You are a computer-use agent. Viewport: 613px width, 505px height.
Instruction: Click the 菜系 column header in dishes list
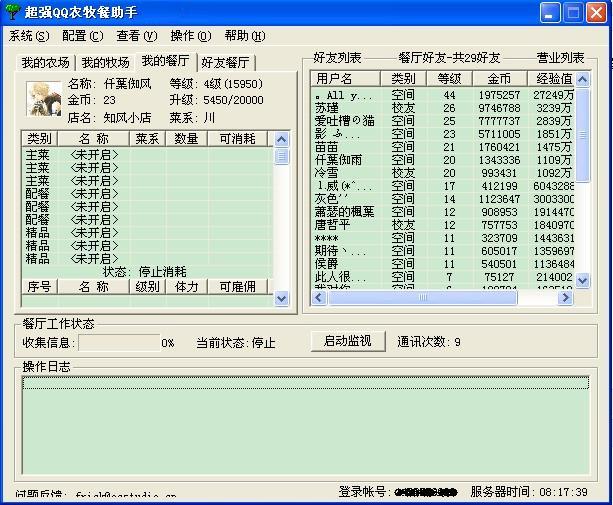[x=147, y=139]
